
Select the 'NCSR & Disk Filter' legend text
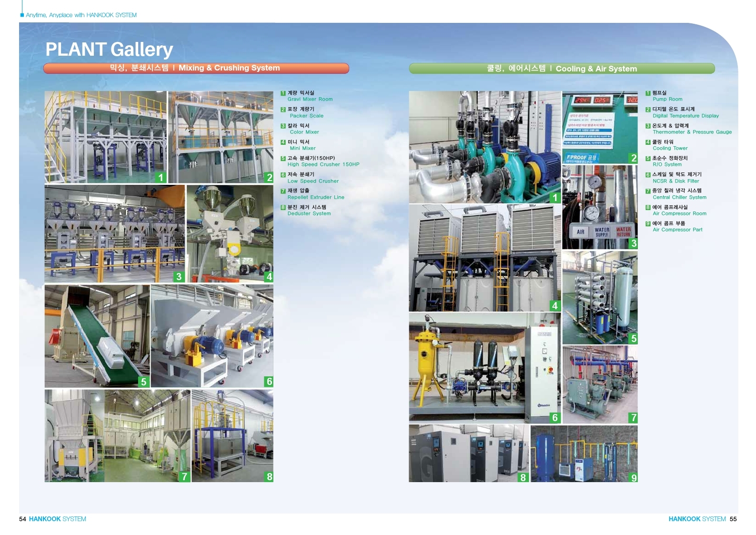676,181
